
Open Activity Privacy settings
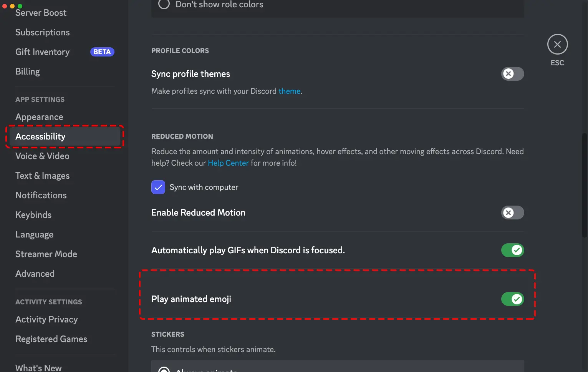click(x=46, y=319)
